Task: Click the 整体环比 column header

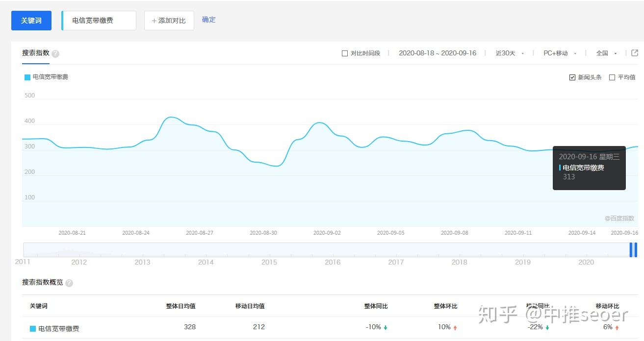Action: pos(445,306)
